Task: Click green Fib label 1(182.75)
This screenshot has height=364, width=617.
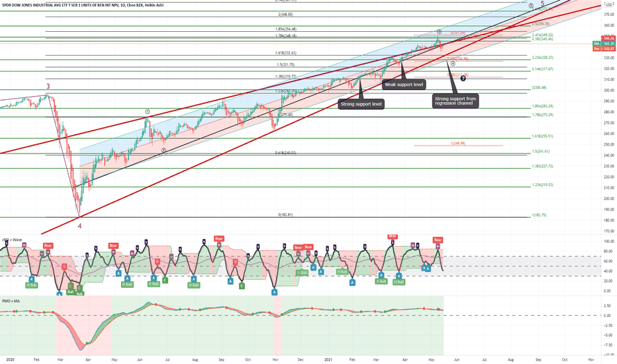Action: (539, 215)
